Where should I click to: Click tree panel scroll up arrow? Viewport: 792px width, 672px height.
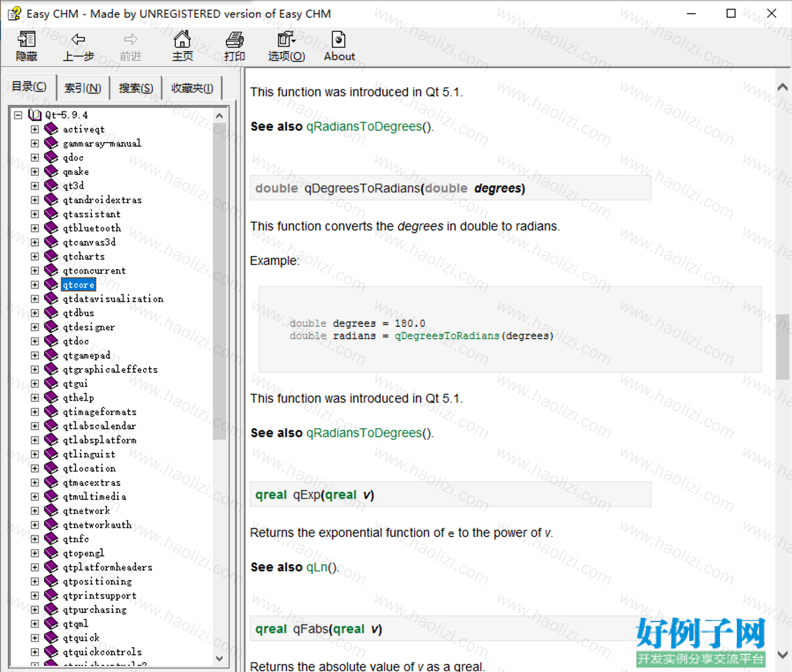click(219, 116)
